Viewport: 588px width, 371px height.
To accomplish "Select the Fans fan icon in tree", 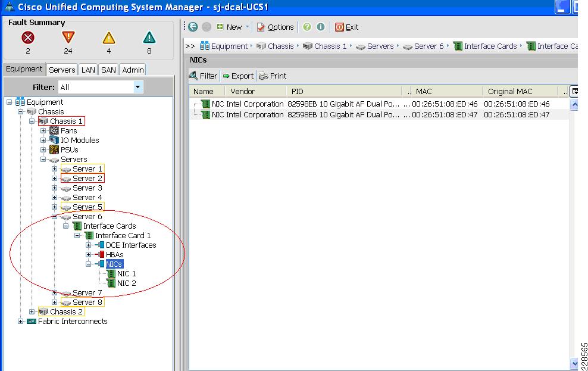I will pyautogui.click(x=54, y=130).
